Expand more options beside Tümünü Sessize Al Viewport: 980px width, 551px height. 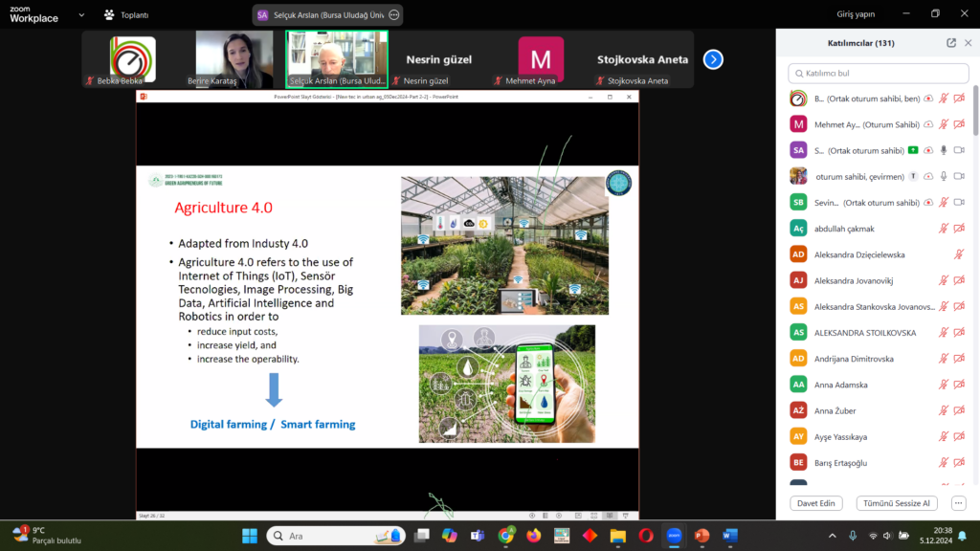(959, 503)
